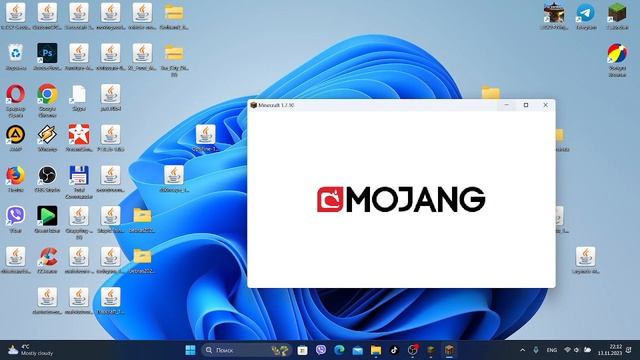Click the taskbar search box
The width and height of the screenshot is (640, 360).
pos(247,350)
